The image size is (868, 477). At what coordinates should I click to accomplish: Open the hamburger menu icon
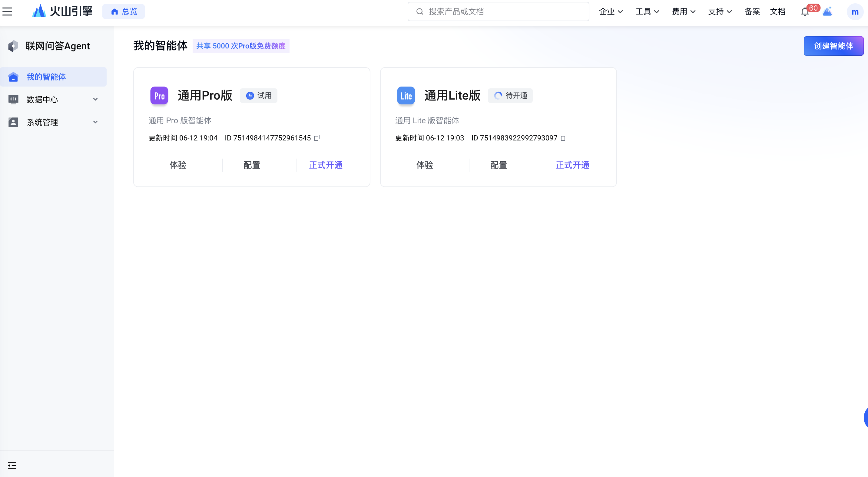7,12
